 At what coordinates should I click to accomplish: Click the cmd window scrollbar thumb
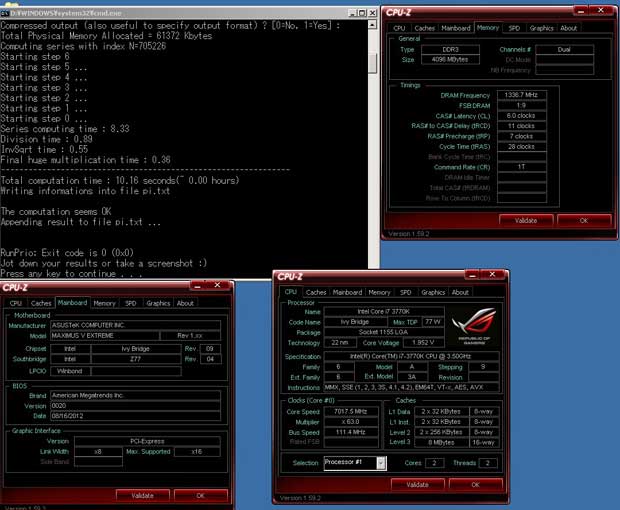(x=372, y=62)
